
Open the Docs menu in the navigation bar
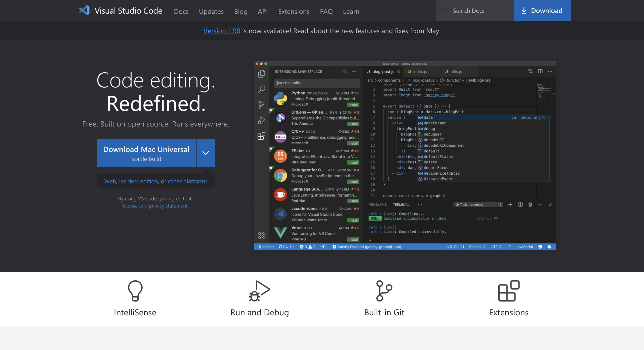pos(181,12)
